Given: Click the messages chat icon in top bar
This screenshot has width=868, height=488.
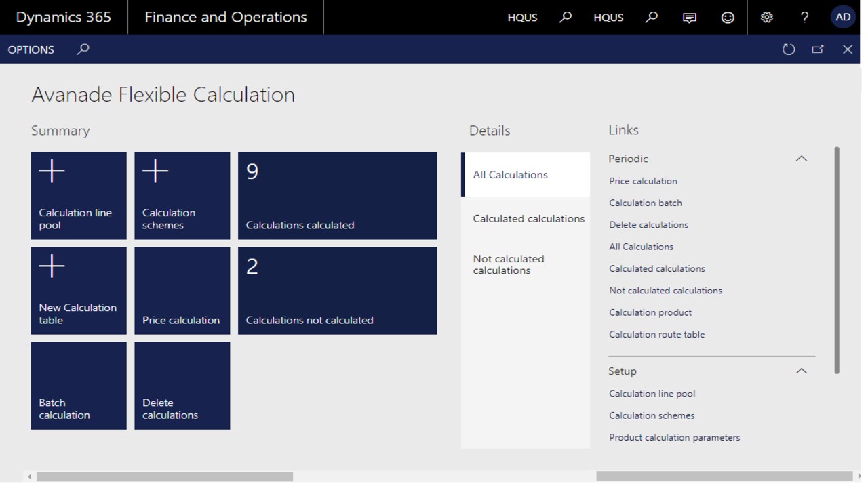Looking at the screenshot, I should [690, 18].
